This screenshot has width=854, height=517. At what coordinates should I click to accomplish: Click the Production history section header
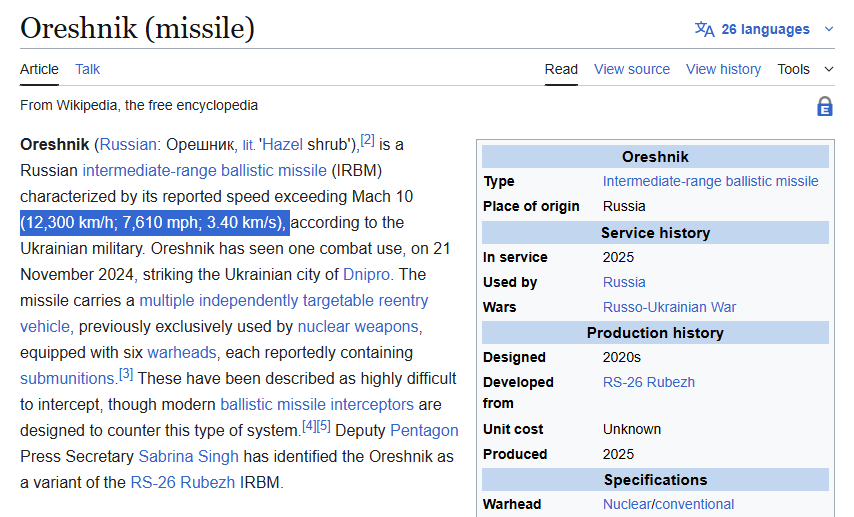[655, 333]
